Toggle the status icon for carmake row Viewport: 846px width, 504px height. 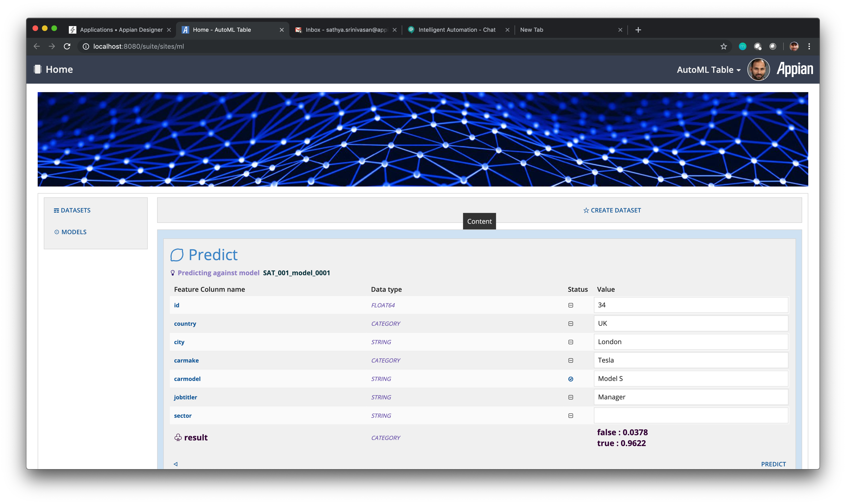coord(570,360)
